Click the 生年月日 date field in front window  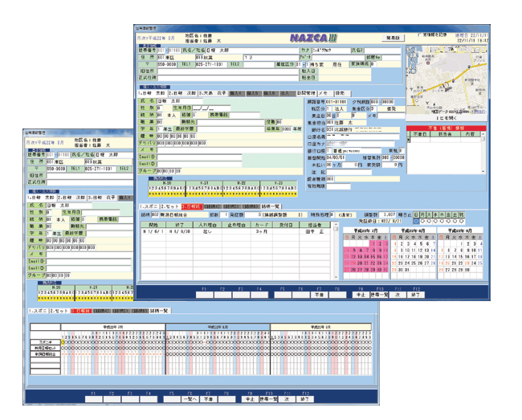(211, 108)
